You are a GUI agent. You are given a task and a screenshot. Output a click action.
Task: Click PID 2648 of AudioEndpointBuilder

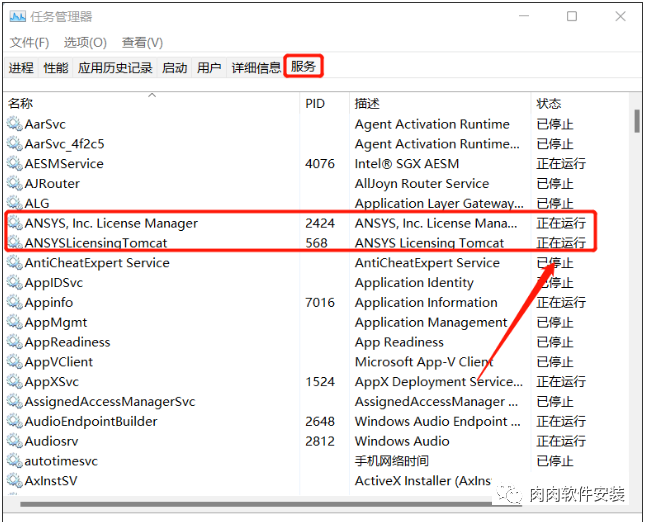click(320, 421)
